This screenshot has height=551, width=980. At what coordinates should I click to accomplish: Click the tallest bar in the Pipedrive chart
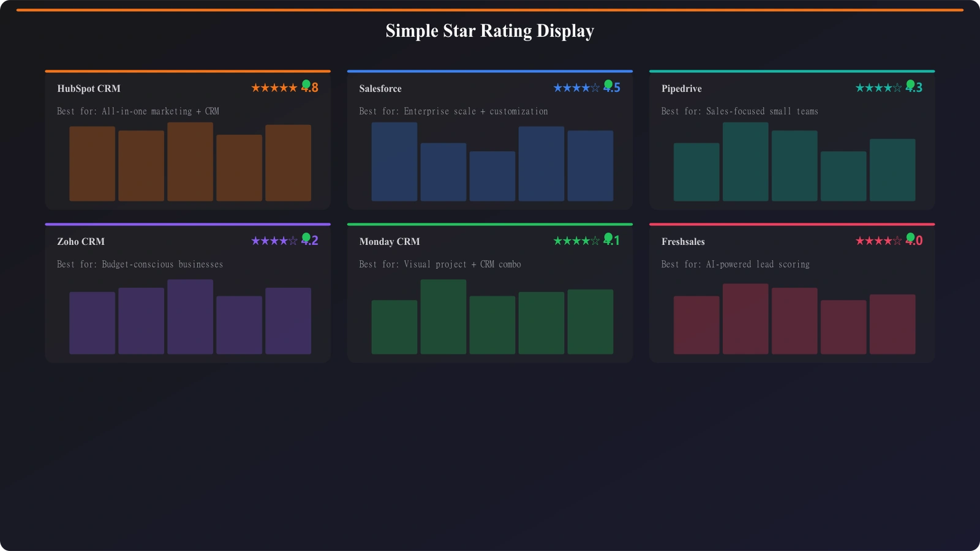[745, 162]
